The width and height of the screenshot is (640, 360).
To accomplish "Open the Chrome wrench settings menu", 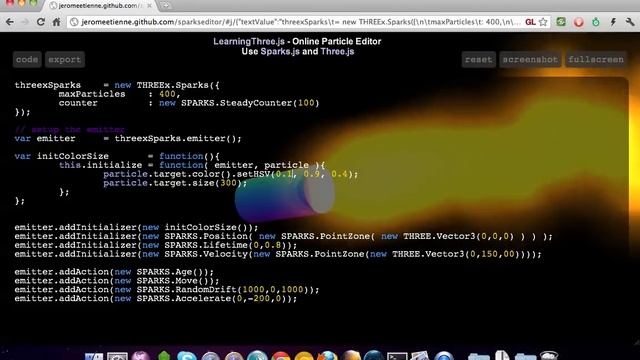I will click(x=630, y=22).
